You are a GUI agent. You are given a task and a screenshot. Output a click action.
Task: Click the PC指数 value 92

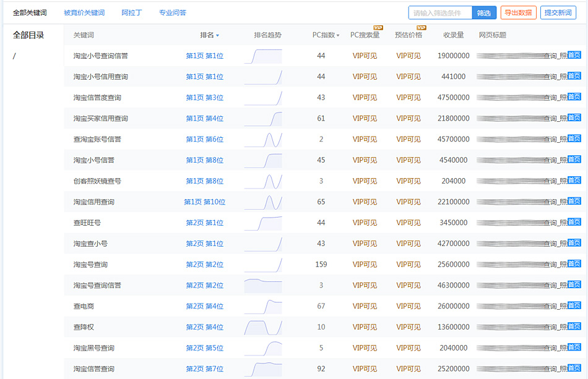[x=321, y=369]
